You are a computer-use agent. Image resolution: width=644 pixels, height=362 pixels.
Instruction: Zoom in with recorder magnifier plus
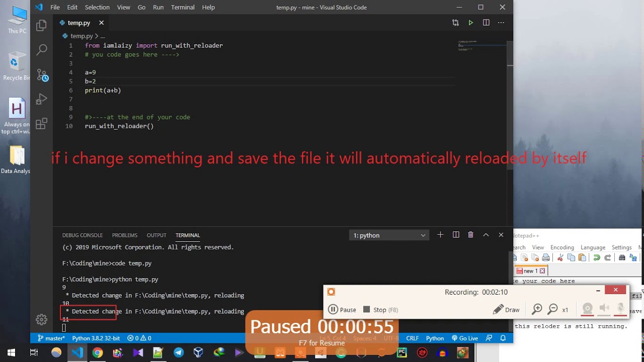tap(537, 309)
